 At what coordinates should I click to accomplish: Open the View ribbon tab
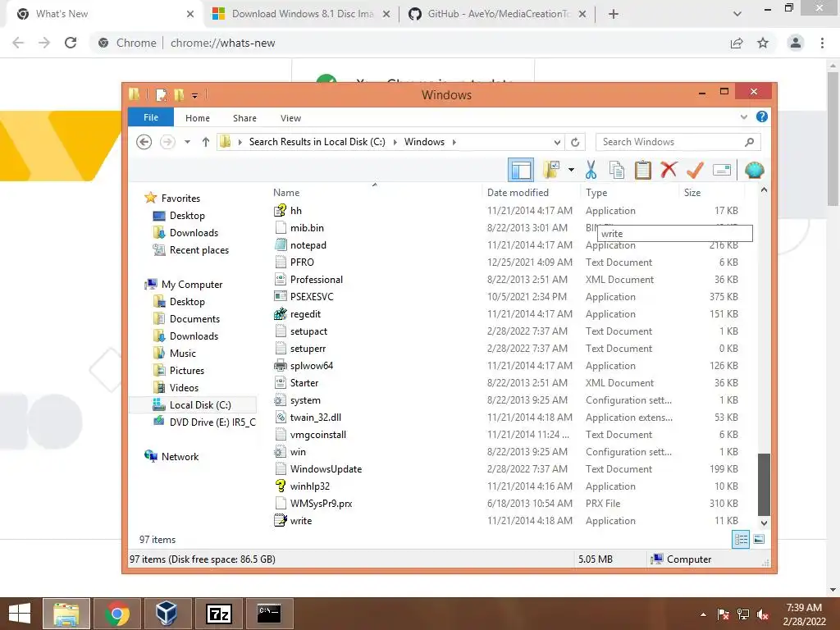[x=291, y=118]
